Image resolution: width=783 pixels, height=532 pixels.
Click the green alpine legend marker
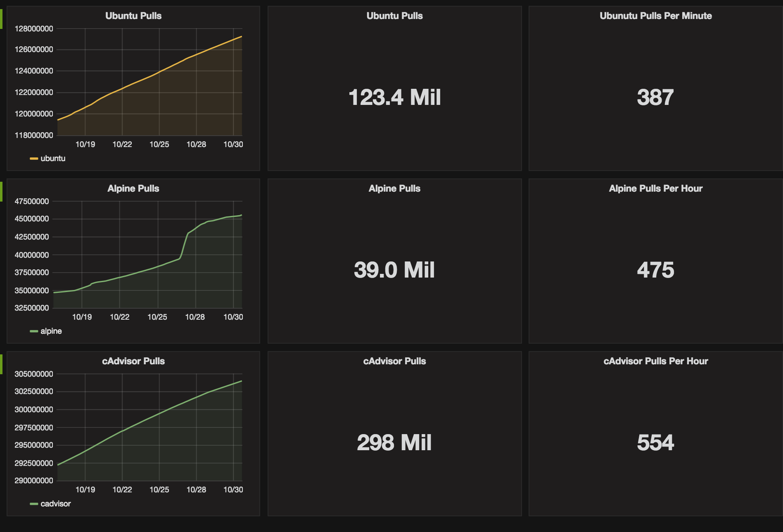(33, 330)
